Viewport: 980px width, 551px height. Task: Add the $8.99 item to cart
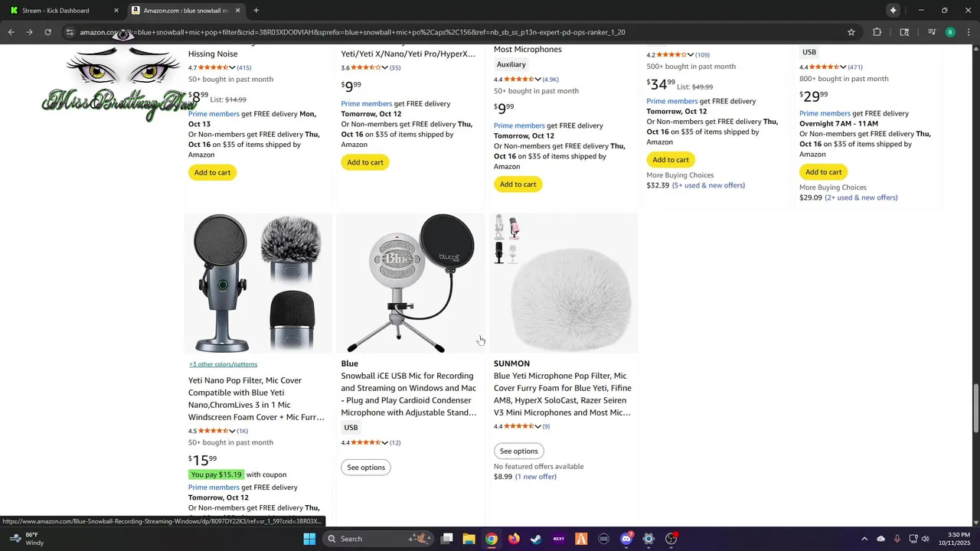pos(212,172)
